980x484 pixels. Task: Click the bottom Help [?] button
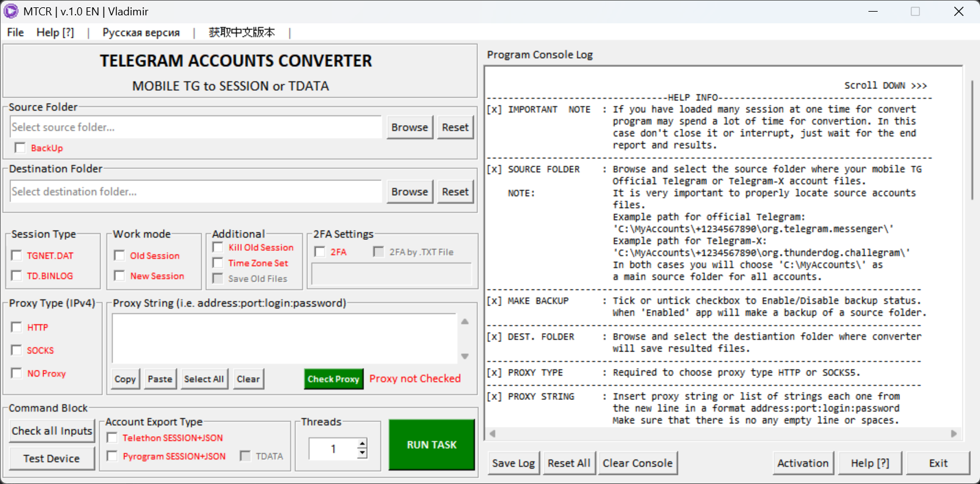[x=870, y=463]
